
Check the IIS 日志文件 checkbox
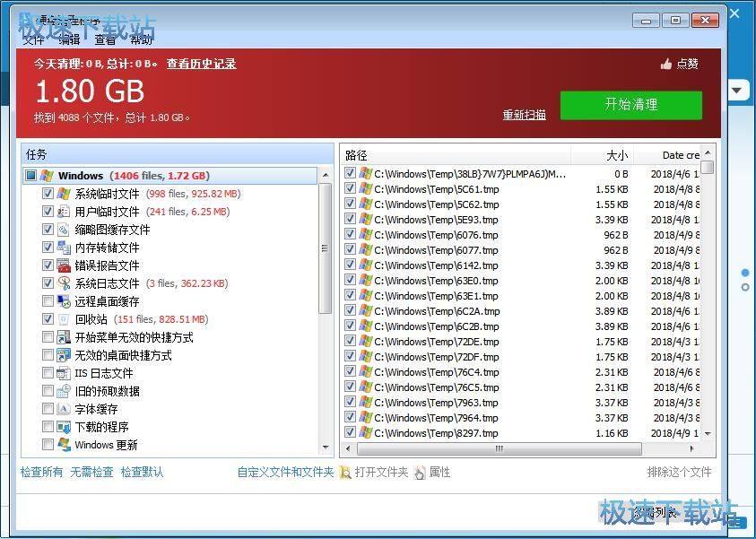point(48,373)
